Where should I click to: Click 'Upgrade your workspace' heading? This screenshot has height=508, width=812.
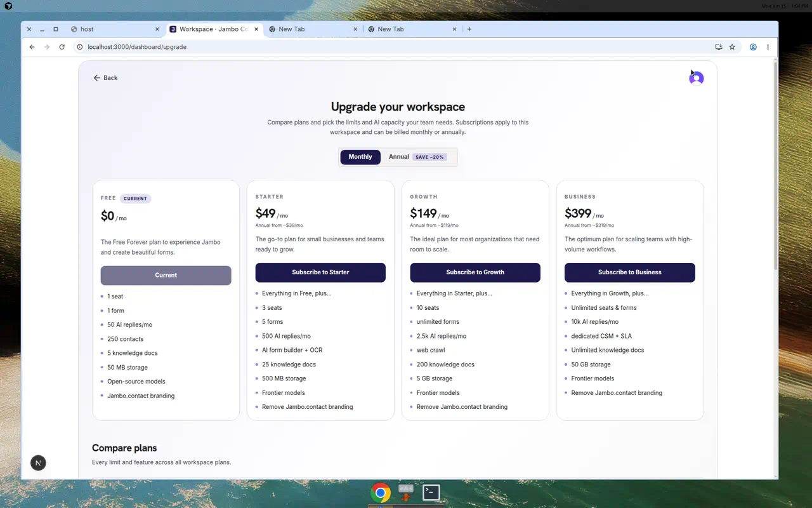pos(398,107)
